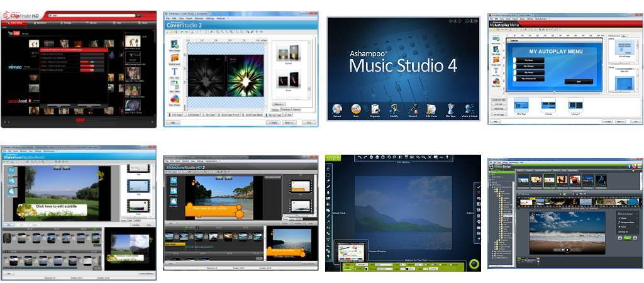This screenshot has width=644, height=283.
Task: Open Extract in Music Studio 4
Action: 337,110
